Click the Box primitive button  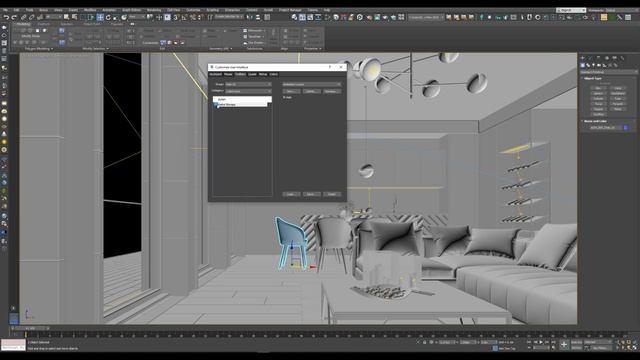[x=598, y=88]
